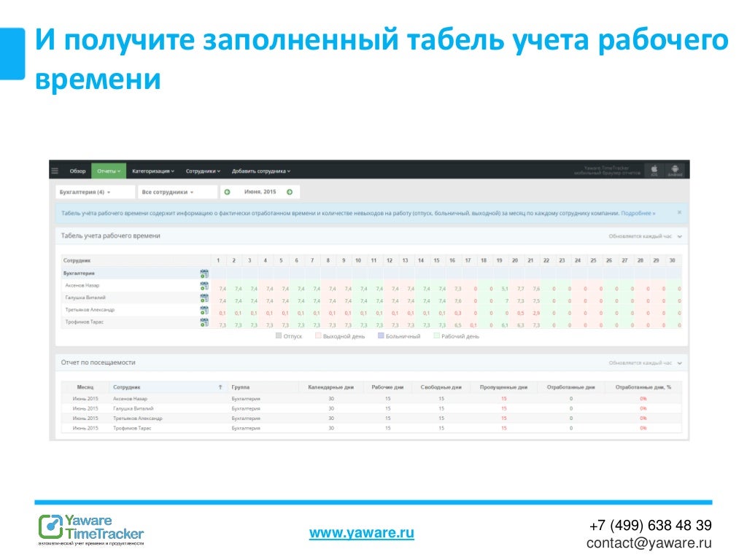747x560 pixels.
Task: Click the Бухгалтерия group row label
Action: pyautogui.click(x=79, y=273)
